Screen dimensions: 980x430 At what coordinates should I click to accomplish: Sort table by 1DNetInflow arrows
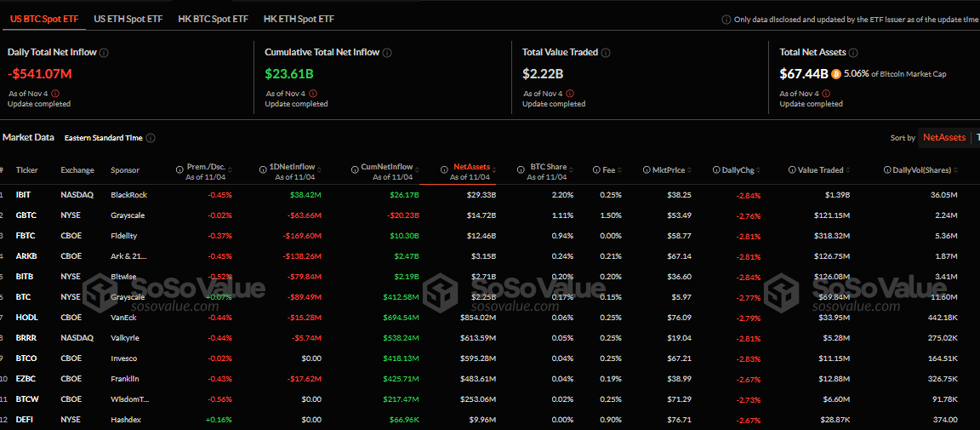click(x=319, y=169)
